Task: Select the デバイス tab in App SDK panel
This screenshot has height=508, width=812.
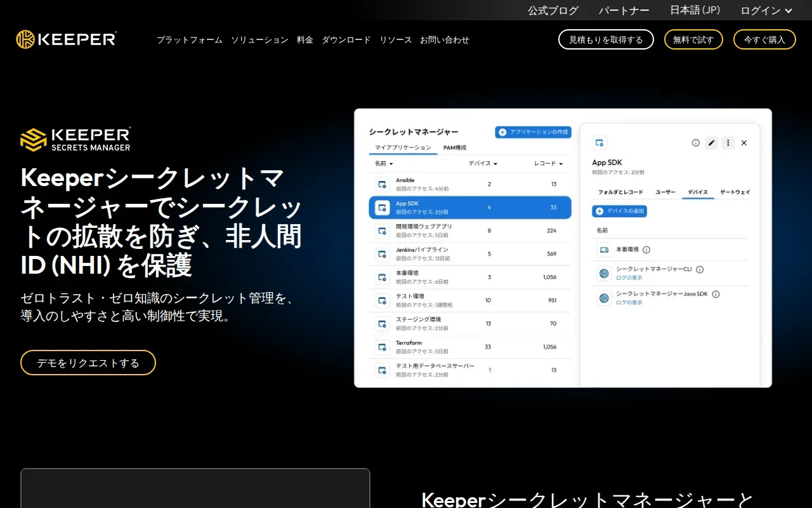Action: (698, 192)
